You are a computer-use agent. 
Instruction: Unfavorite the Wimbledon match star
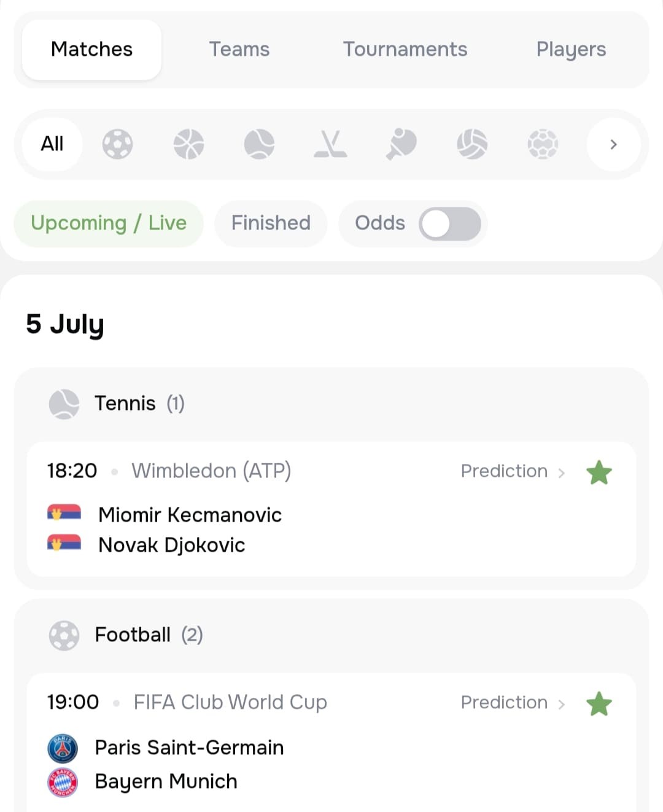point(599,473)
